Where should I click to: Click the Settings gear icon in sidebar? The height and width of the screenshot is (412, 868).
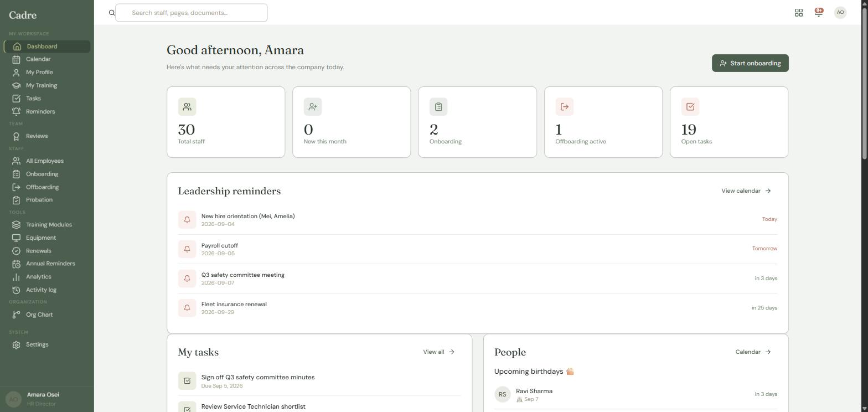click(x=16, y=345)
